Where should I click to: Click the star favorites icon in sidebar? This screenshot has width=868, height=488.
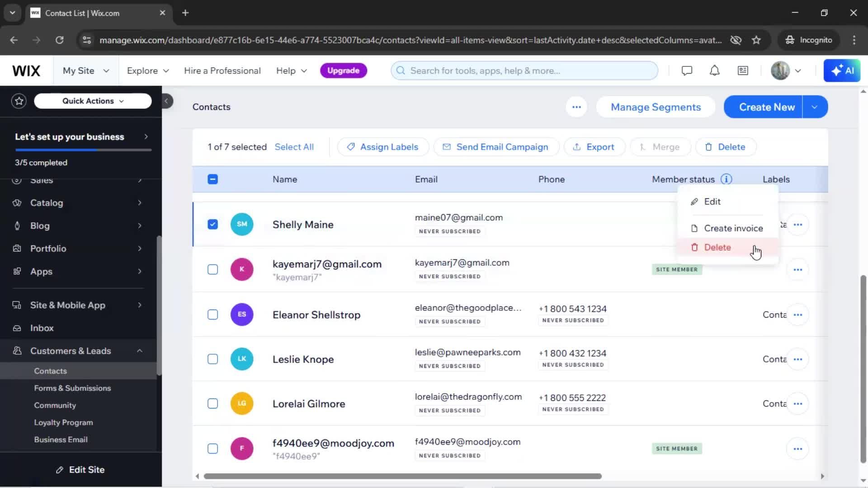pyautogui.click(x=19, y=101)
